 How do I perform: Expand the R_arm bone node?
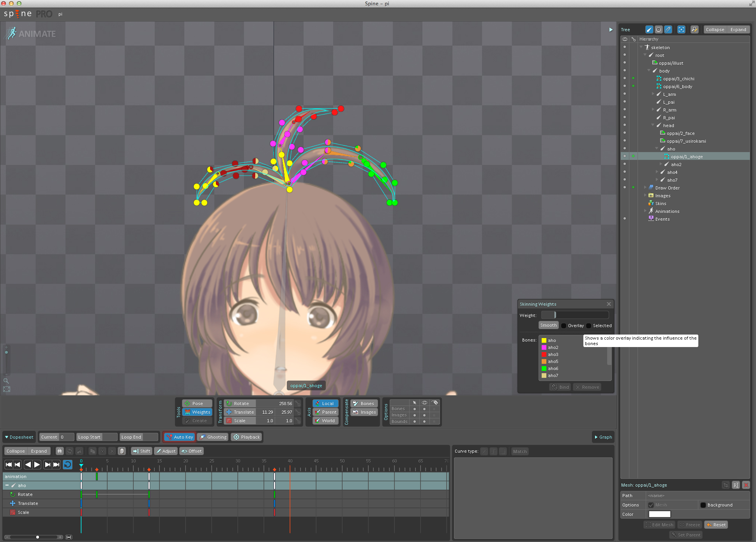[x=653, y=110]
